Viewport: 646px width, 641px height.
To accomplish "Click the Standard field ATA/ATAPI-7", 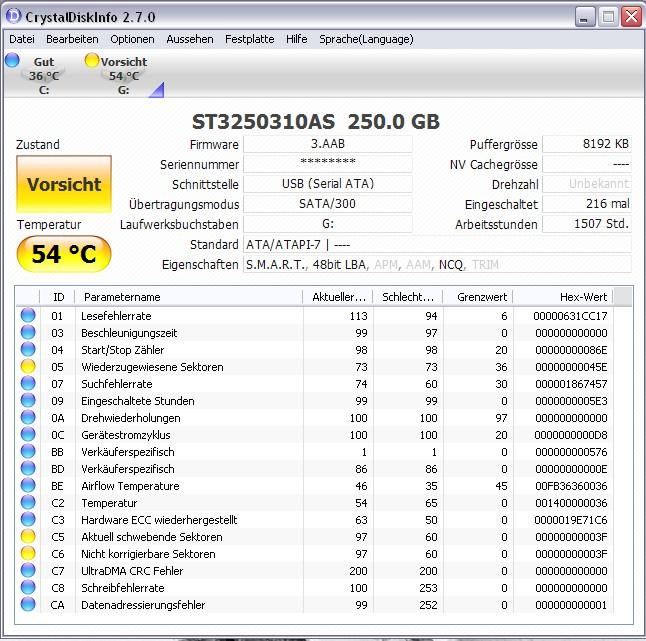I will pos(437,244).
